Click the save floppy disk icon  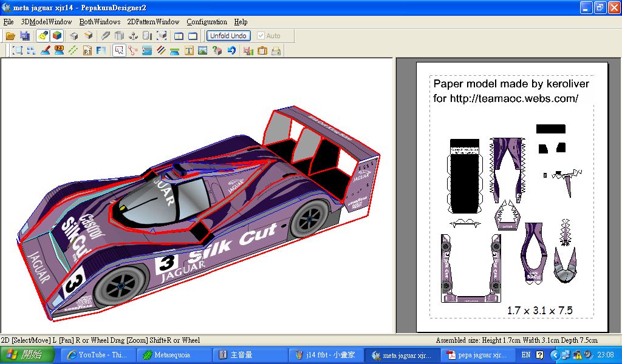tap(25, 36)
